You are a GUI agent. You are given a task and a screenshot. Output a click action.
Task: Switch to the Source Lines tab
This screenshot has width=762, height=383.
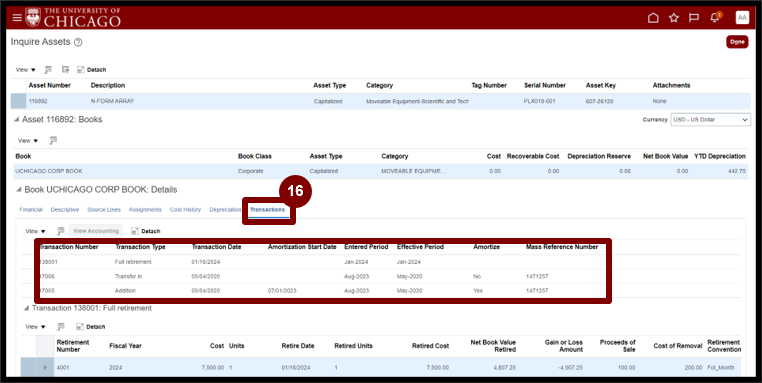(104, 209)
